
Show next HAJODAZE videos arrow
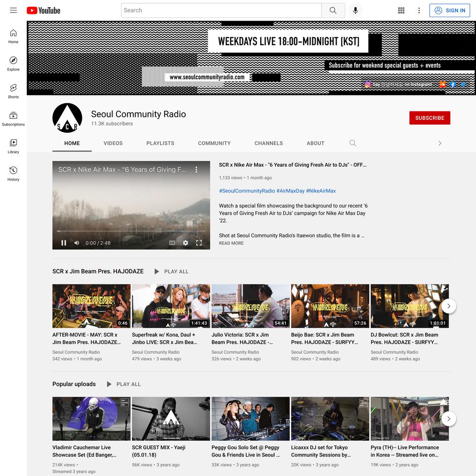449,306
